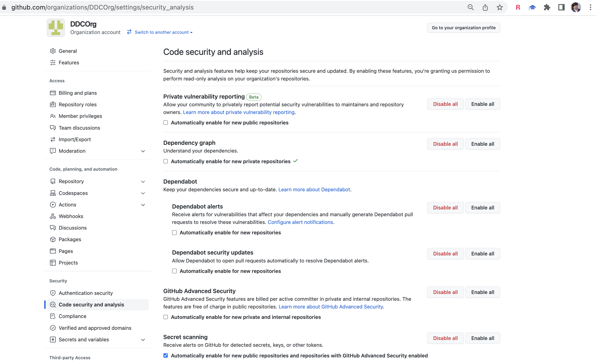Click the Webhooks icon
Screen dimensions: 596x364
click(x=53, y=216)
